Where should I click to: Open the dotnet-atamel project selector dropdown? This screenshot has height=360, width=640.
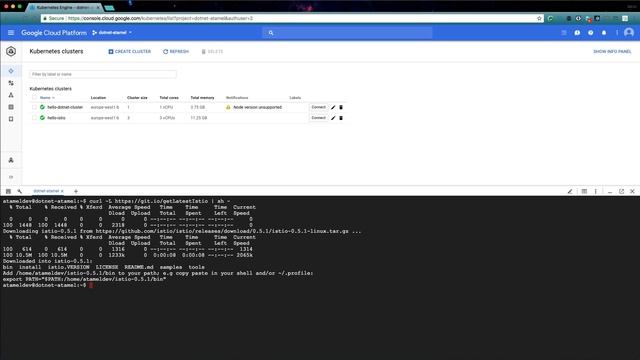112,33
